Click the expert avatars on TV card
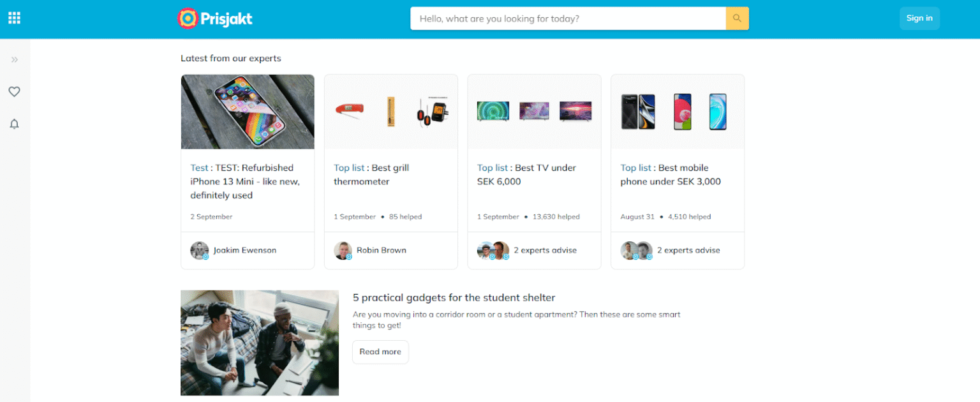The height and width of the screenshot is (402, 980). pos(493,250)
